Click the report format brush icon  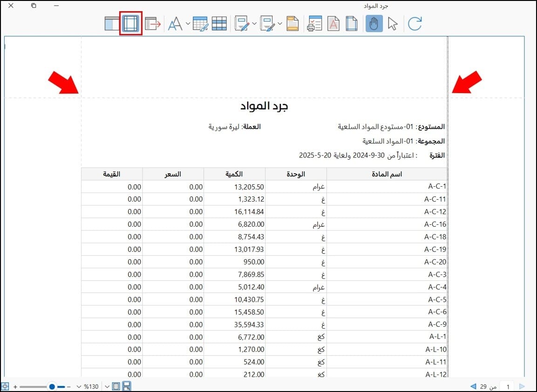[x=267, y=24]
